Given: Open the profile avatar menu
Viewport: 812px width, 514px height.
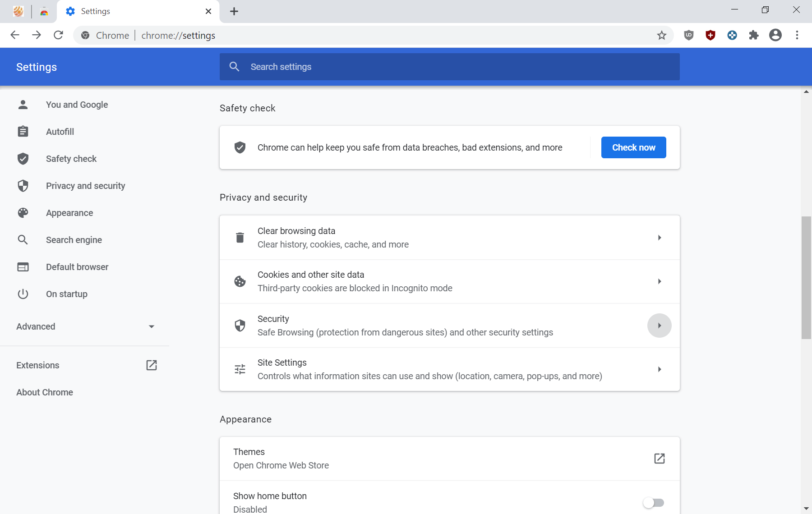Looking at the screenshot, I should pos(775,35).
